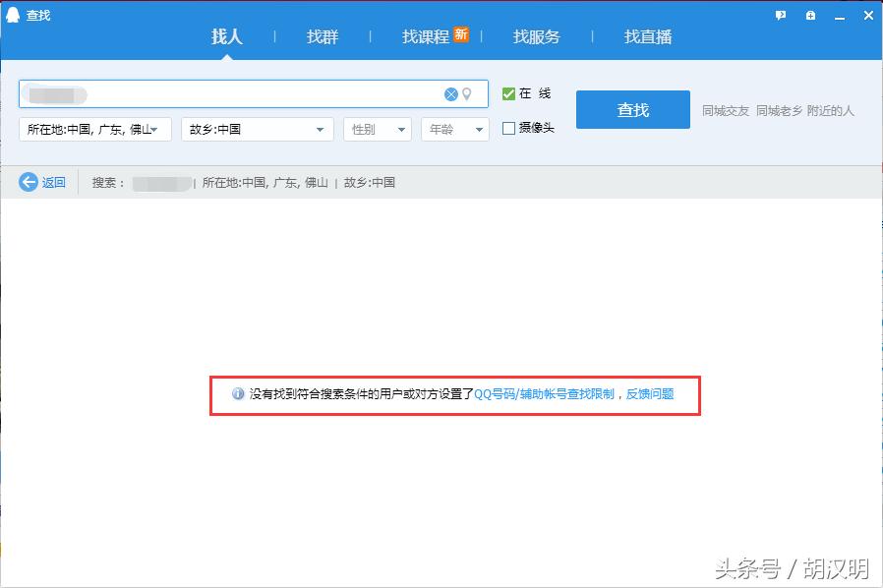Open the feedback speech bubble icon
Viewport: 883px width, 588px height.
click(x=781, y=17)
